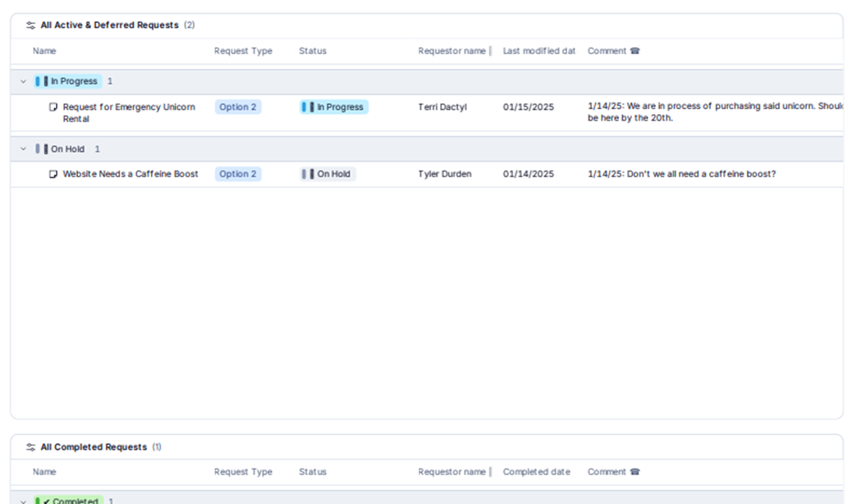Select the Terri Dactyl requestor cell
852x504 pixels.
(x=442, y=107)
